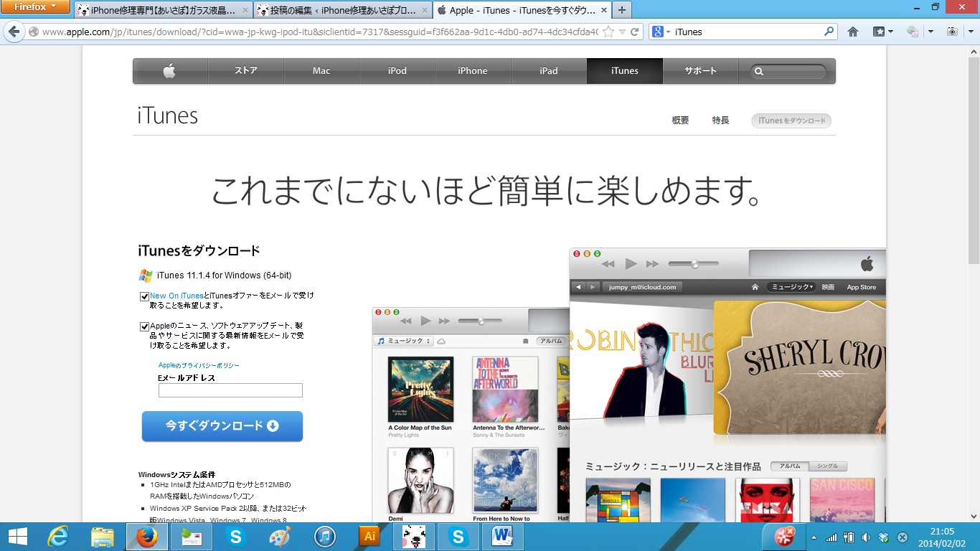The width and height of the screenshot is (980, 551).
Task: Click the 今すぐダウンロード button
Action: pyautogui.click(x=222, y=426)
